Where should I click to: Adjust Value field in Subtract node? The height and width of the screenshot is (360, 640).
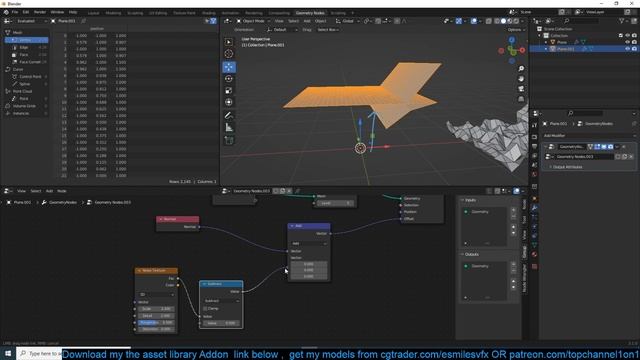coord(221,323)
